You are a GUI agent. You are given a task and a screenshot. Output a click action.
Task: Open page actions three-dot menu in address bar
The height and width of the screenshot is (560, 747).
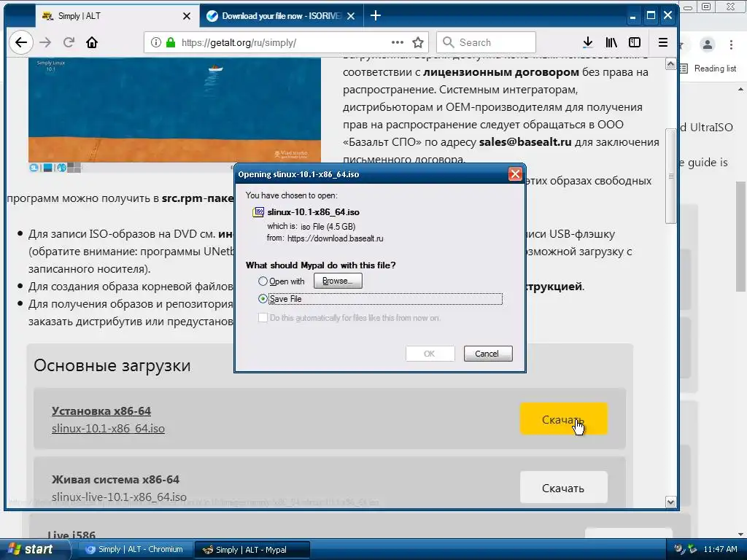coord(398,42)
